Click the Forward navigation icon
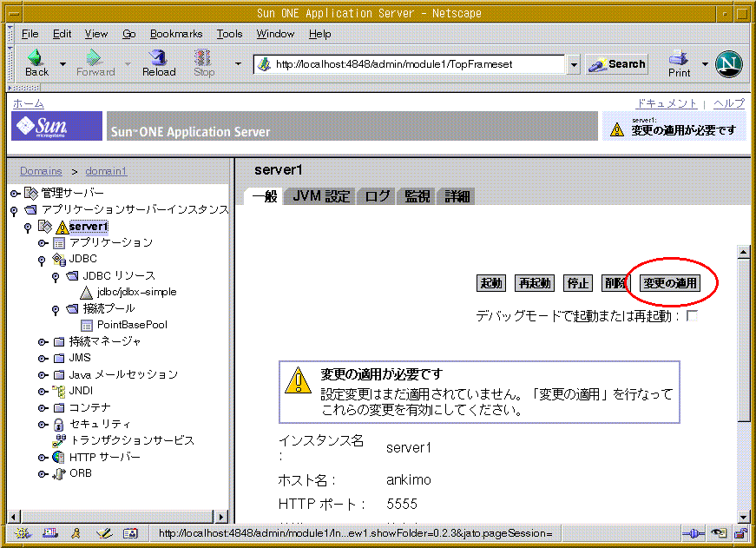The width and height of the screenshot is (756, 548). tap(94, 57)
